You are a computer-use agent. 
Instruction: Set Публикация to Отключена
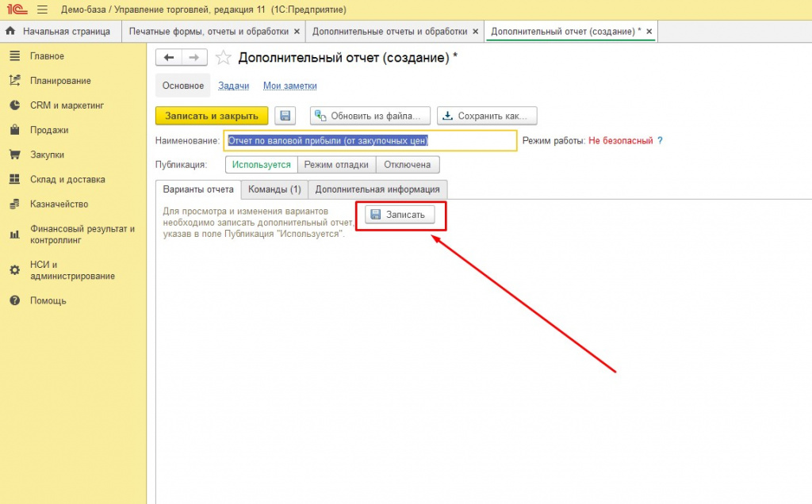coord(407,165)
